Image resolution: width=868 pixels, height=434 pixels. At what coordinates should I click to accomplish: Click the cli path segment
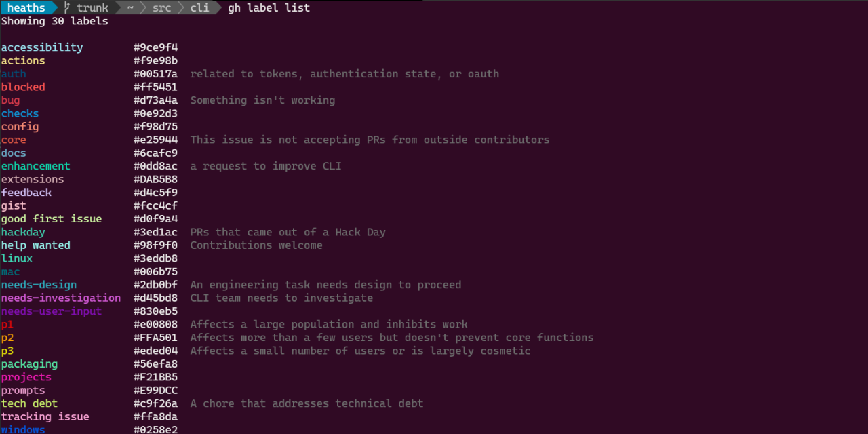point(199,8)
